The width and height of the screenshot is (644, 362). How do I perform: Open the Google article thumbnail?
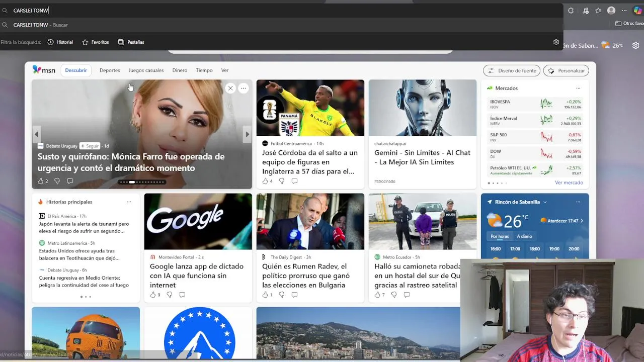[198, 221]
